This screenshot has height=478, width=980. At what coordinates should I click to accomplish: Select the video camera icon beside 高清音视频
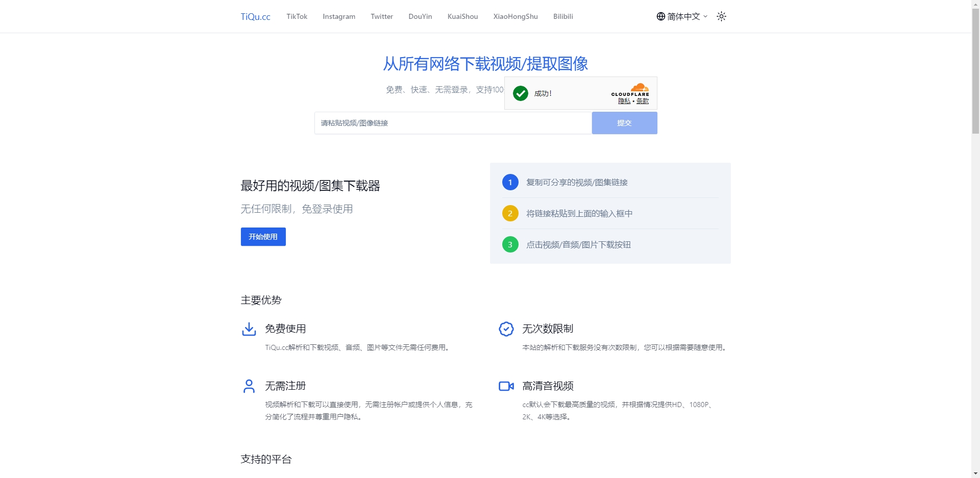(506, 386)
